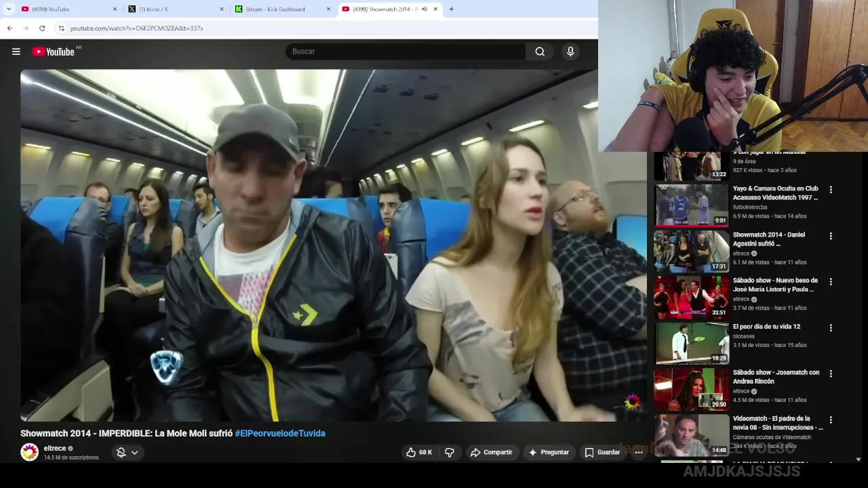Open the tab search dropdown arrow
This screenshot has height=488, width=868.
[x=9, y=9]
